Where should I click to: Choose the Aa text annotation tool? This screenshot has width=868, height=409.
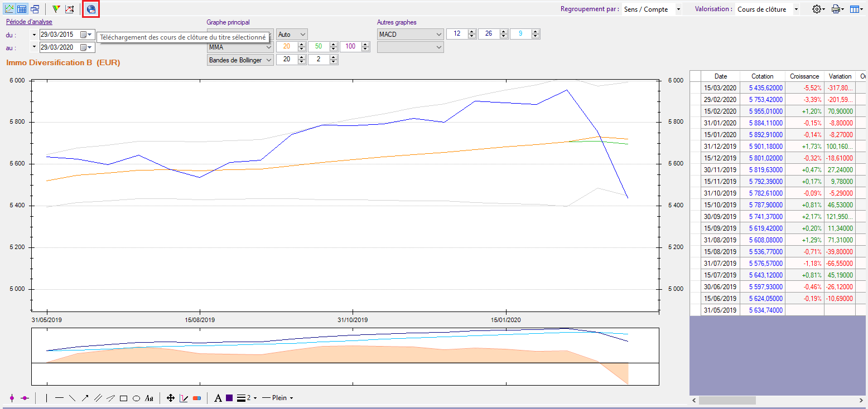149,398
